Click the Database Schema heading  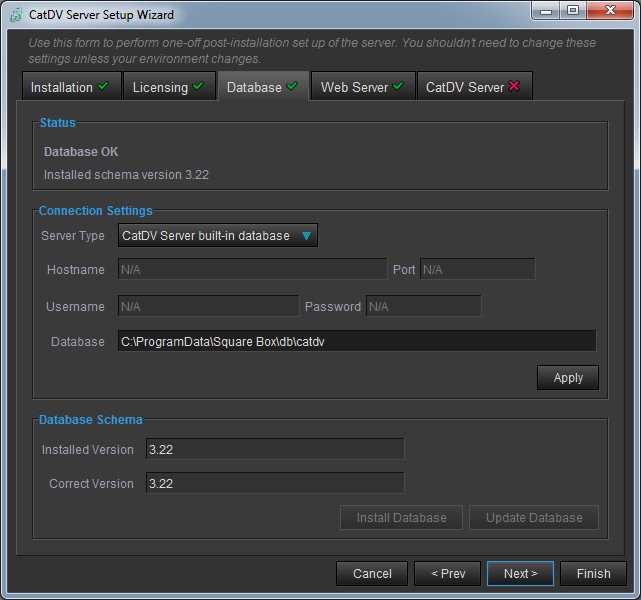pos(91,420)
